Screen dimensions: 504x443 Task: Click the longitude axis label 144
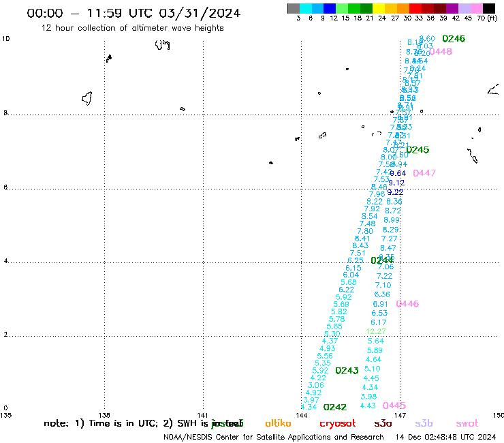[x=301, y=415]
